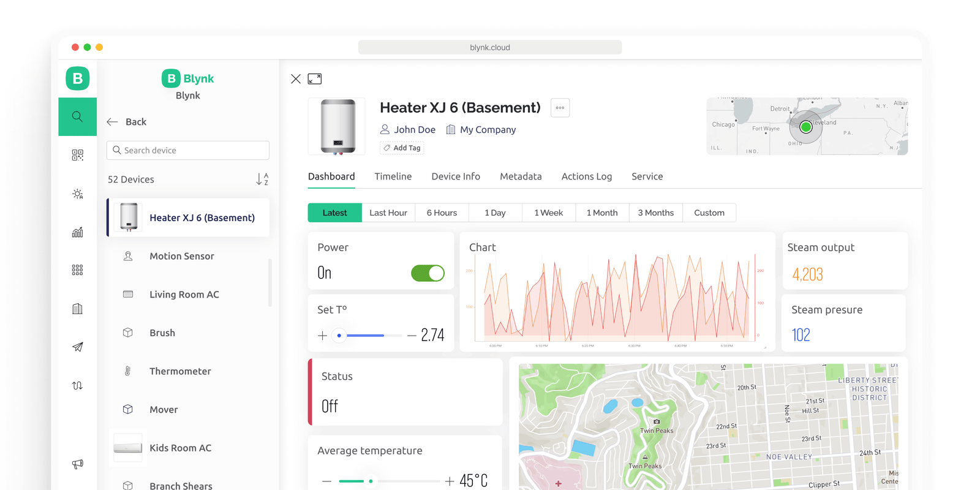Click the My Company building icon
980x490 pixels.
(x=451, y=129)
